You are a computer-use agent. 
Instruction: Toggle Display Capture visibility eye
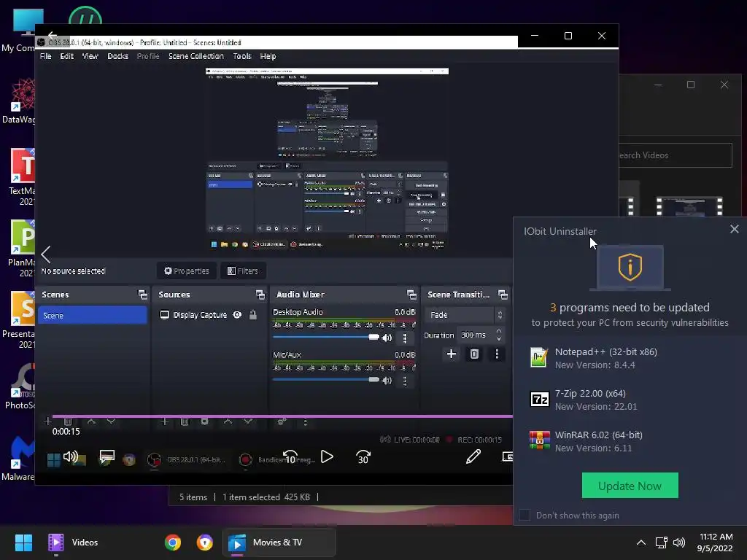(237, 315)
